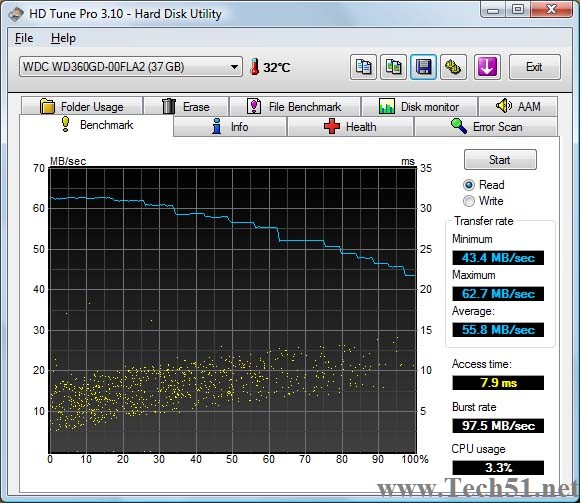Click the copy screenshot to clipboard icon
This screenshot has height=503, width=580.
click(x=393, y=67)
